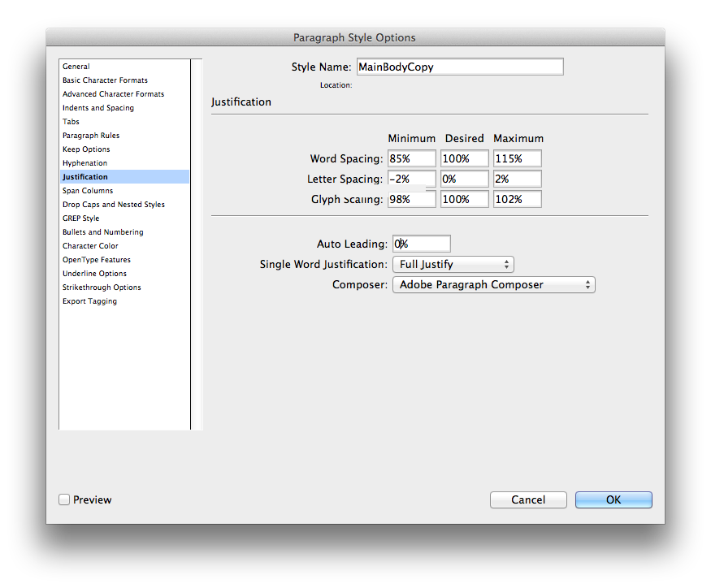The image size is (711, 588).
Task: Click the Style Name text field
Action: coord(460,67)
